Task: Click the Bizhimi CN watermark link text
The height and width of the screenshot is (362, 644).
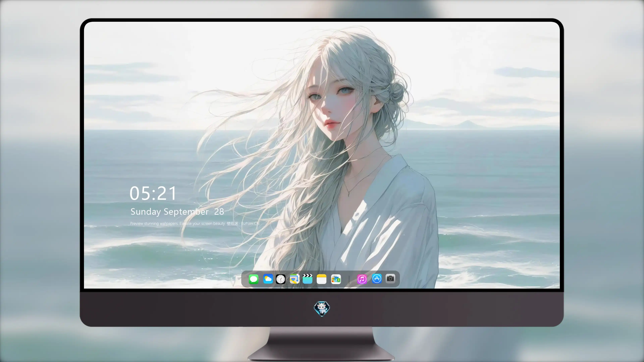Action: (250, 223)
